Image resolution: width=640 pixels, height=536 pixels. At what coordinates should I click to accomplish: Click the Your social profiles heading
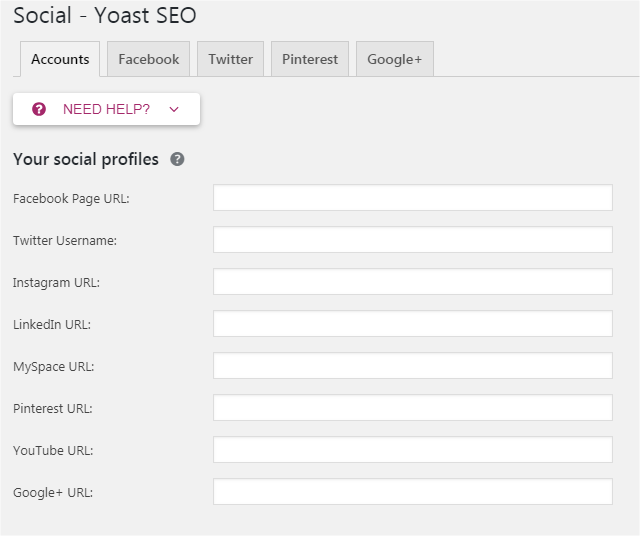pos(86,159)
